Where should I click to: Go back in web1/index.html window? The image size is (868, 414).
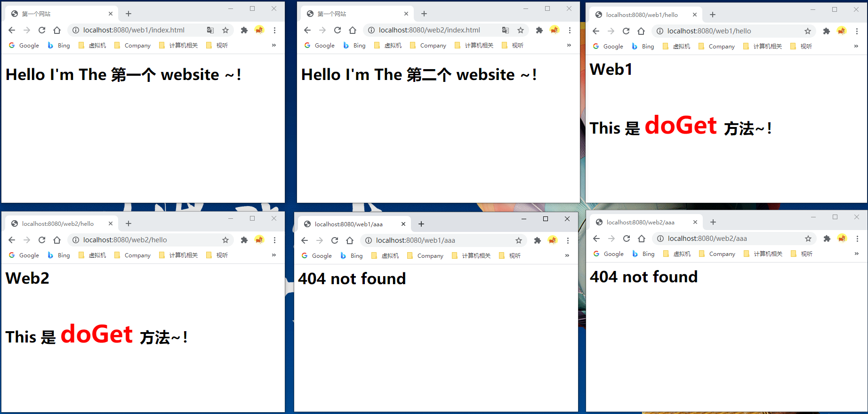(12, 30)
